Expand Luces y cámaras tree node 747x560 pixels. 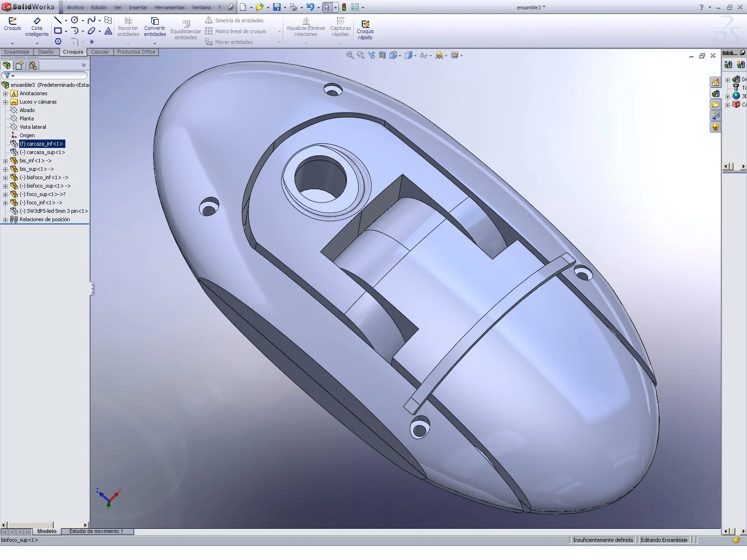pos(5,102)
